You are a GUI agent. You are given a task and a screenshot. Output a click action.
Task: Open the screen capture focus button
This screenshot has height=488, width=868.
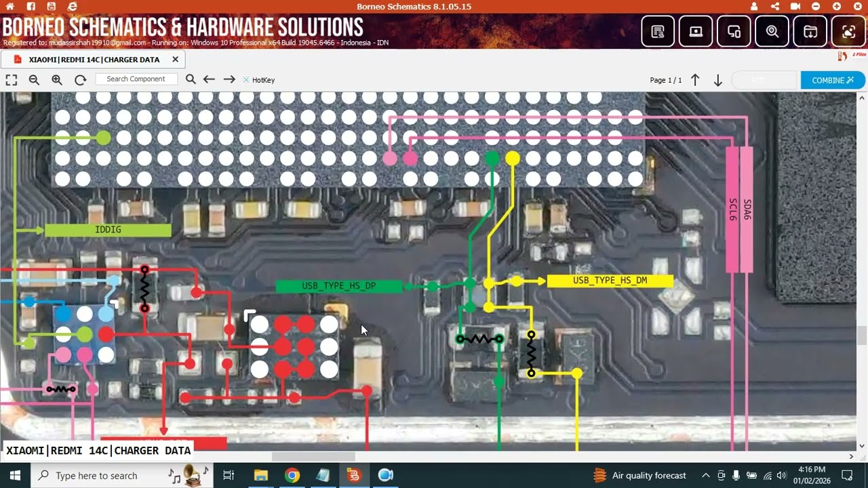pos(848,31)
